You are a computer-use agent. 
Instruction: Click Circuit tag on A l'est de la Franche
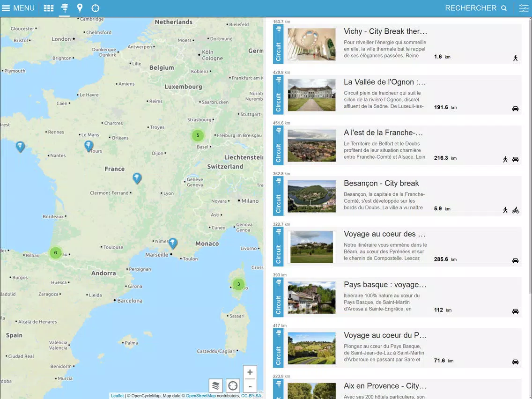pos(278,145)
